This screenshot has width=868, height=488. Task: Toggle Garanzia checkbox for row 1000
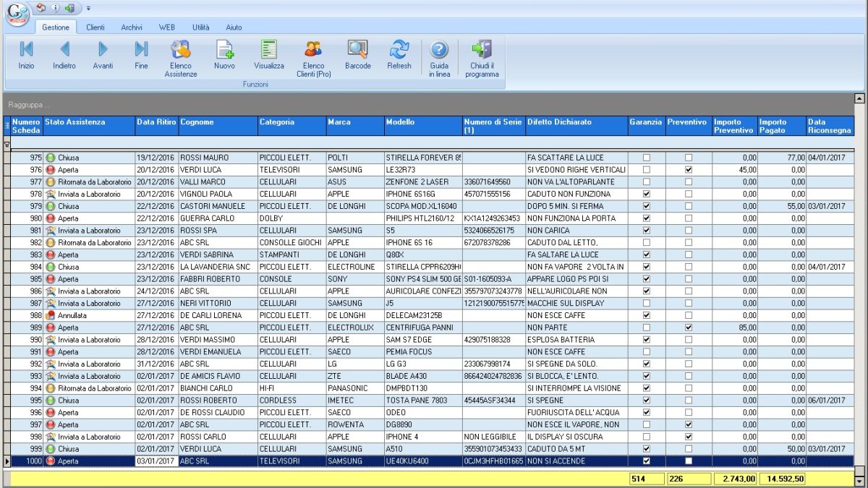tap(647, 461)
